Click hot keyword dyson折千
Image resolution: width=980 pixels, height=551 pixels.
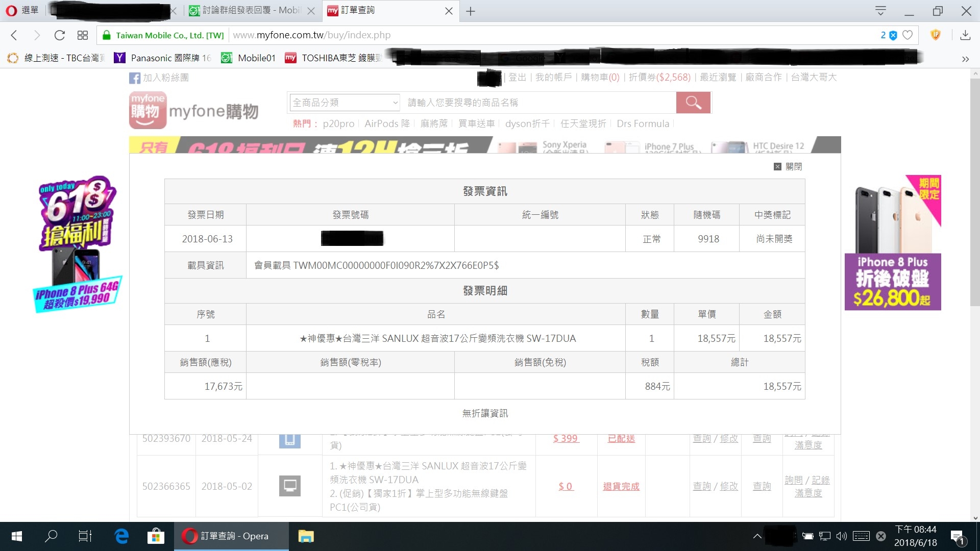(x=527, y=123)
